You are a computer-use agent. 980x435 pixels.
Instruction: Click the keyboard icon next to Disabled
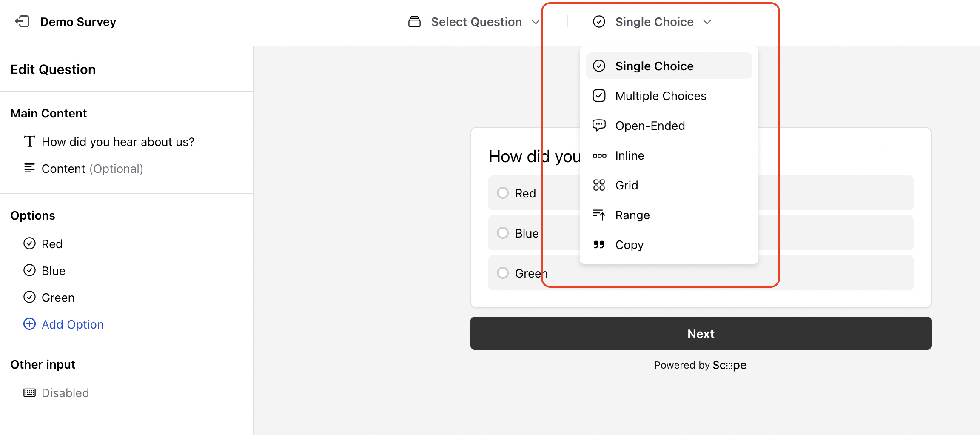[29, 392]
